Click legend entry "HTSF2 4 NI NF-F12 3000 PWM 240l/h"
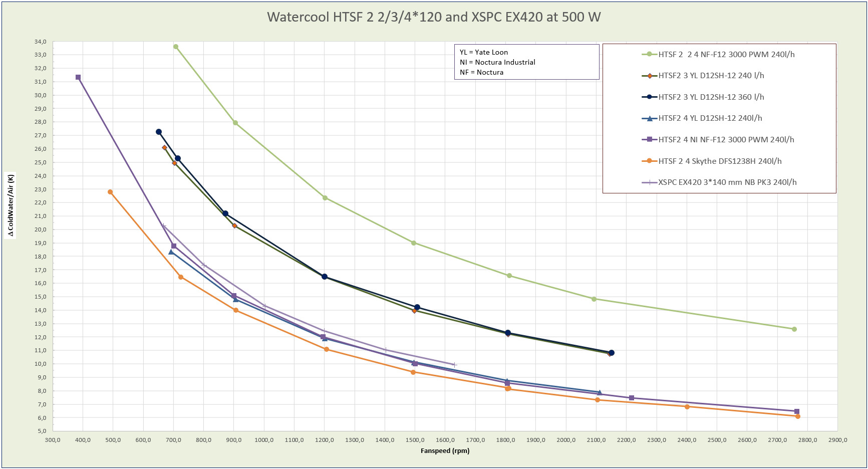 point(718,139)
